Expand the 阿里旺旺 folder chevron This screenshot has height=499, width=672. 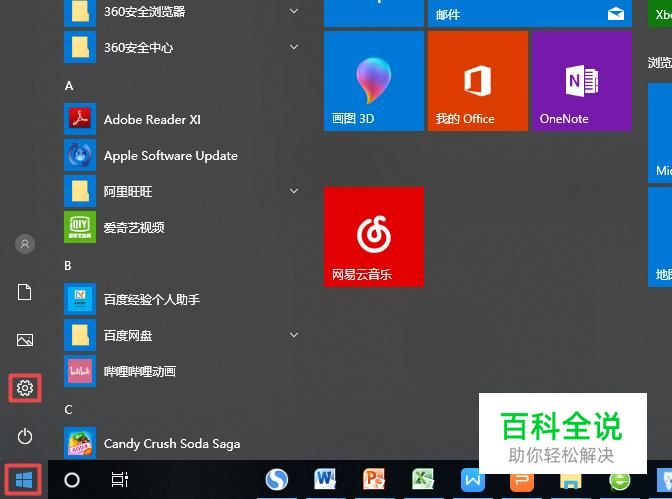(294, 191)
